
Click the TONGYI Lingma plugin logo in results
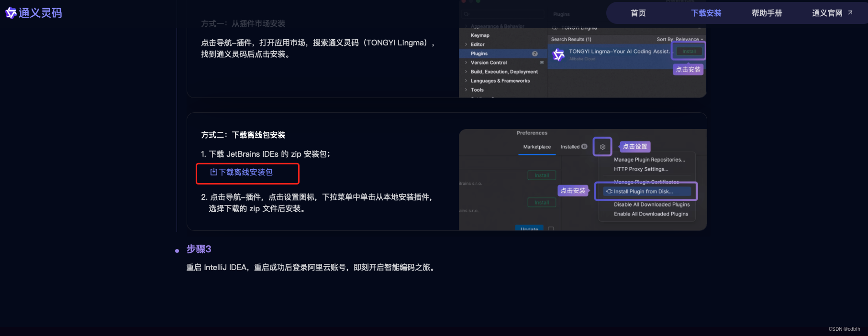coord(558,54)
